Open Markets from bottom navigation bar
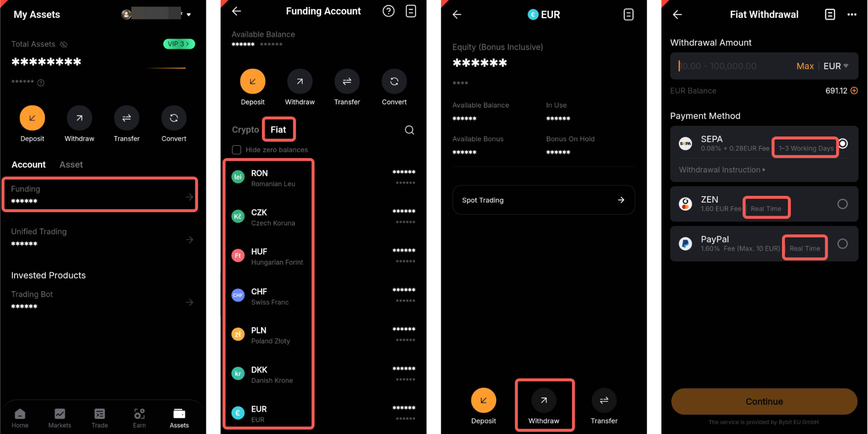 coord(60,418)
